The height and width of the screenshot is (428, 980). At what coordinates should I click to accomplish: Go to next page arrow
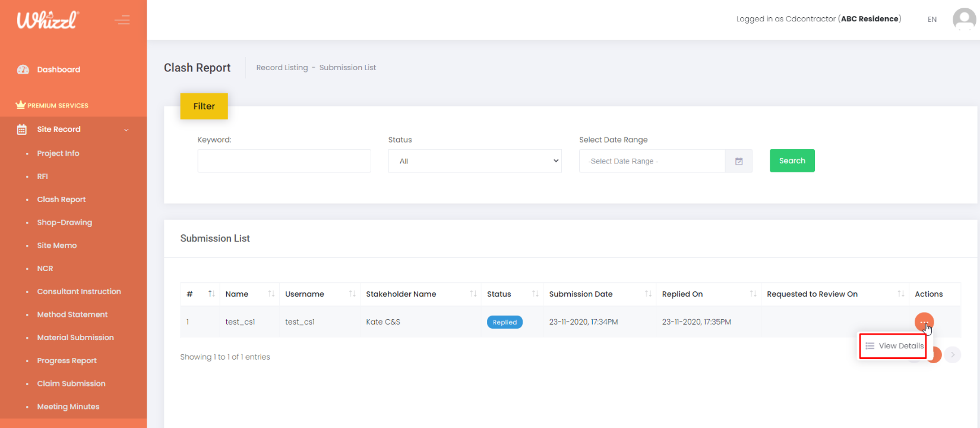click(953, 355)
